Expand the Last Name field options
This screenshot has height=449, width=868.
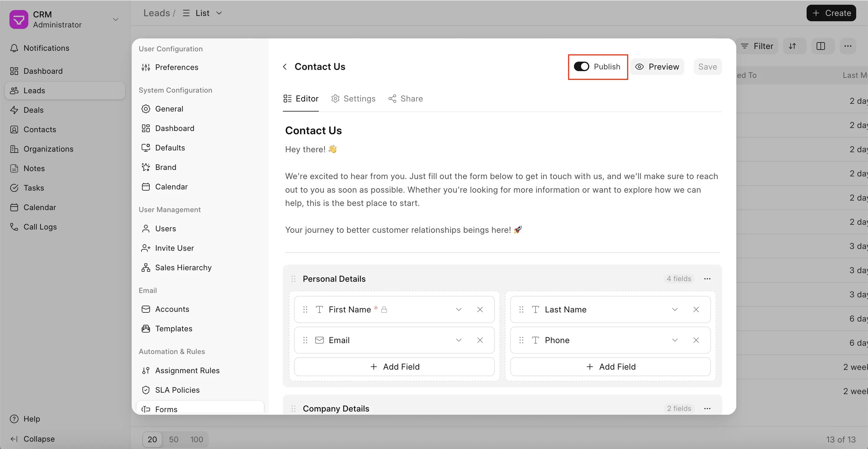[675, 309]
